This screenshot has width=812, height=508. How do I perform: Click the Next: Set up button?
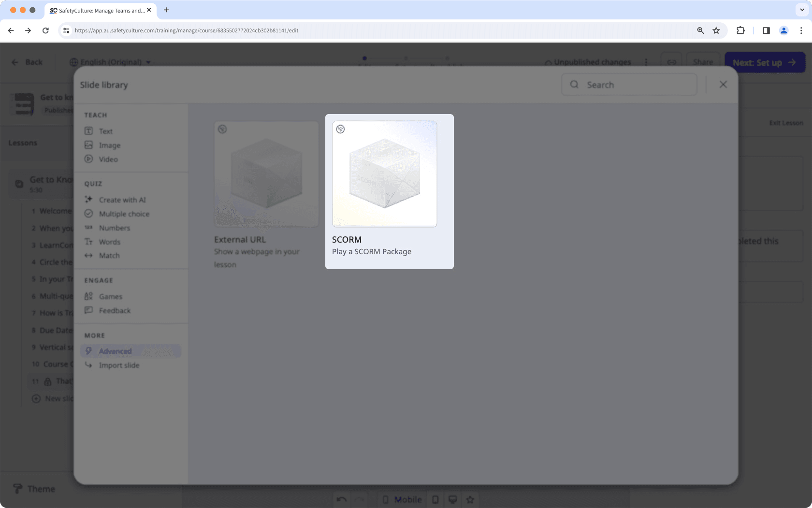[765, 62]
